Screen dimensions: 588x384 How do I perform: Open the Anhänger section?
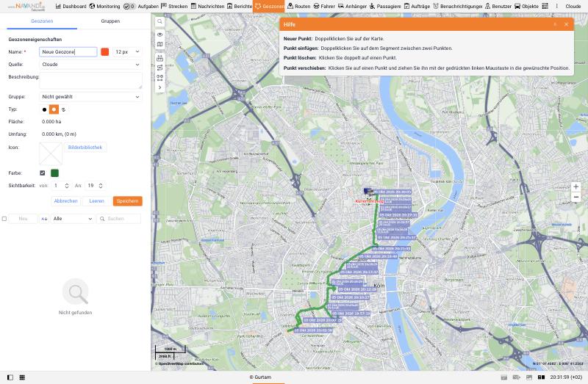(x=353, y=7)
